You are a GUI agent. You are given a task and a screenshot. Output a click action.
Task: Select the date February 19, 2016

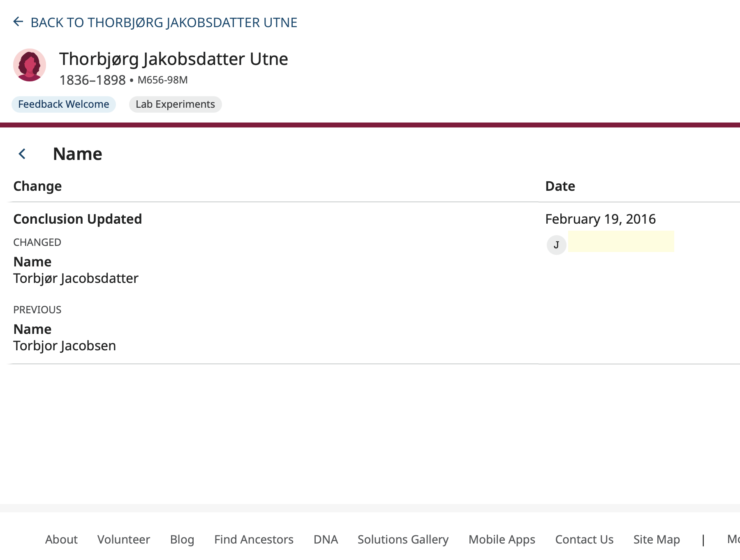[x=601, y=219]
